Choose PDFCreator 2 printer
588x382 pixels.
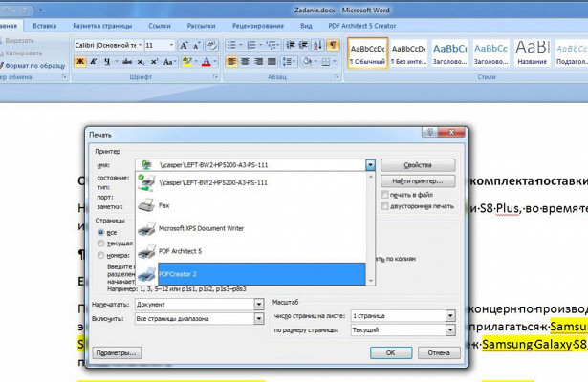(x=250, y=274)
